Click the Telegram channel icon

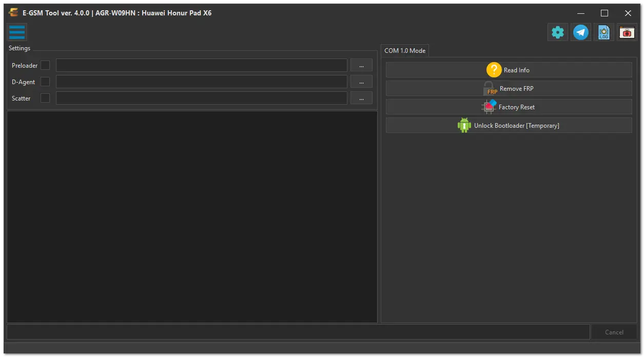(x=581, y=32)
